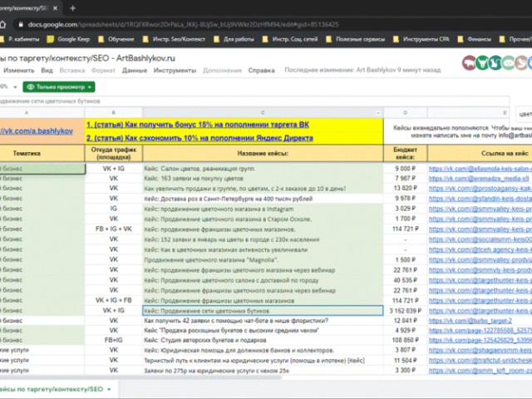Viewport: 532px width, 399px height.
Task: Open the Обучение bookmarks folder
Action: point(116,39)
